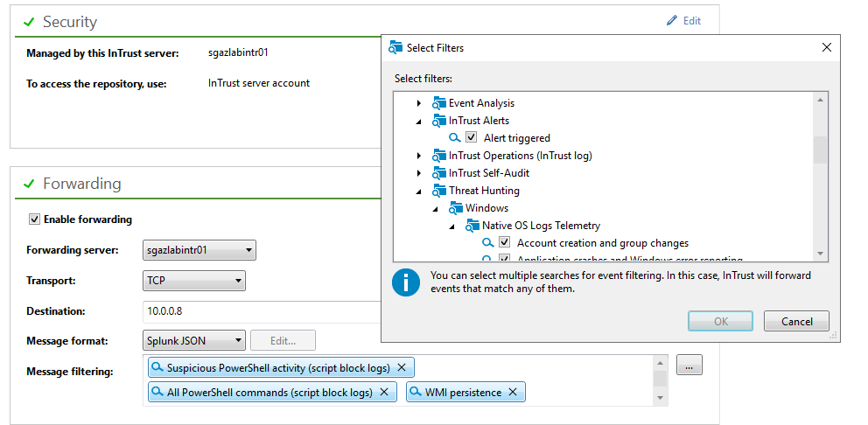The width and height of the screenshot is (868, 425).
Task: Open the Transport dropdown
Action: (193, 281)
